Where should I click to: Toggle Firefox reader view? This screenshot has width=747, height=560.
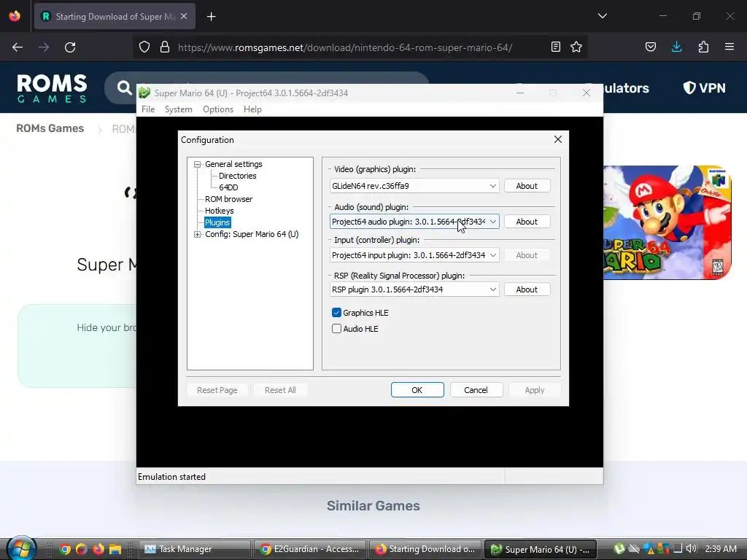555,47
